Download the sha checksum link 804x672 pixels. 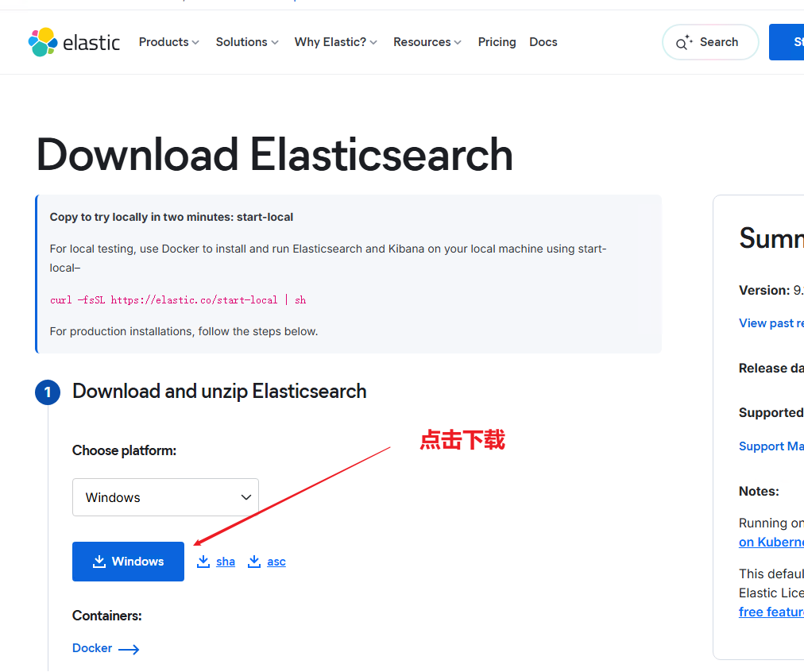tap(226, 562)
